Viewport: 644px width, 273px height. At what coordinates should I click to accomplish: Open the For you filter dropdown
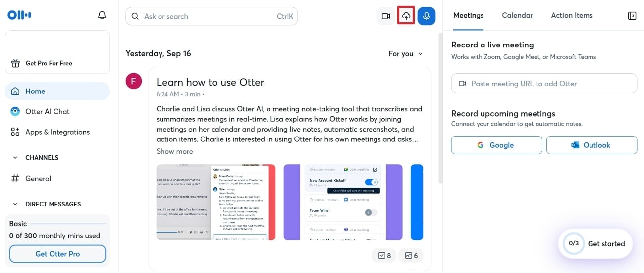(x=406, y=54)
